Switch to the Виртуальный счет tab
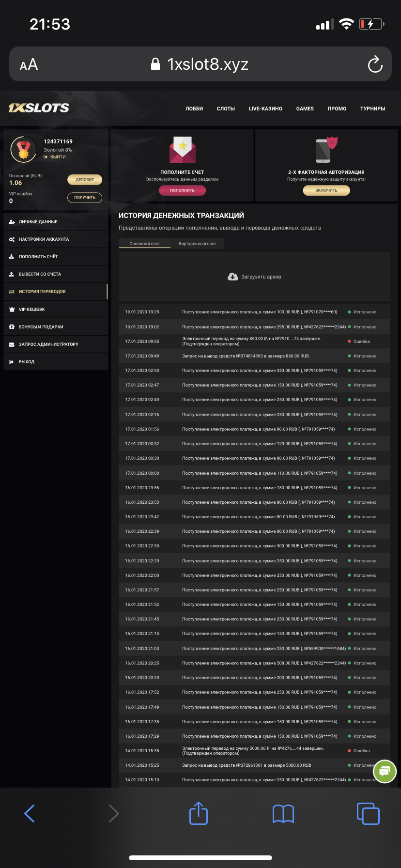The image size is (401, 868). pos(197,244)
